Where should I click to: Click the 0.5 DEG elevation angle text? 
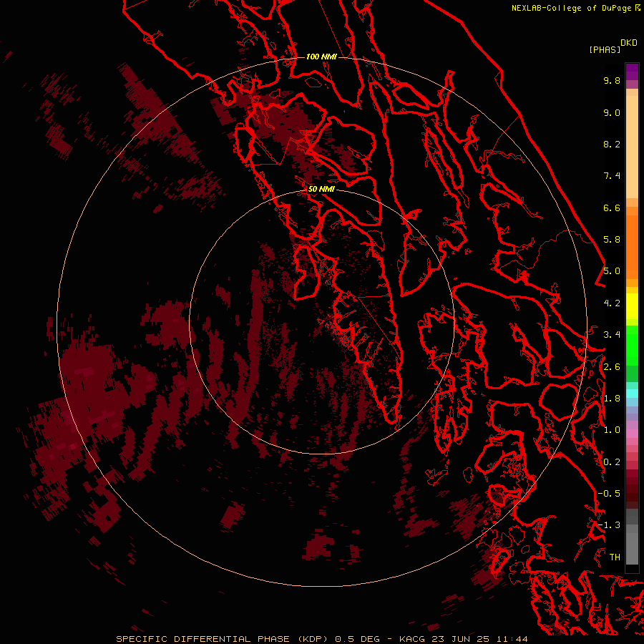pyautogui.click(x=357, y=639)
